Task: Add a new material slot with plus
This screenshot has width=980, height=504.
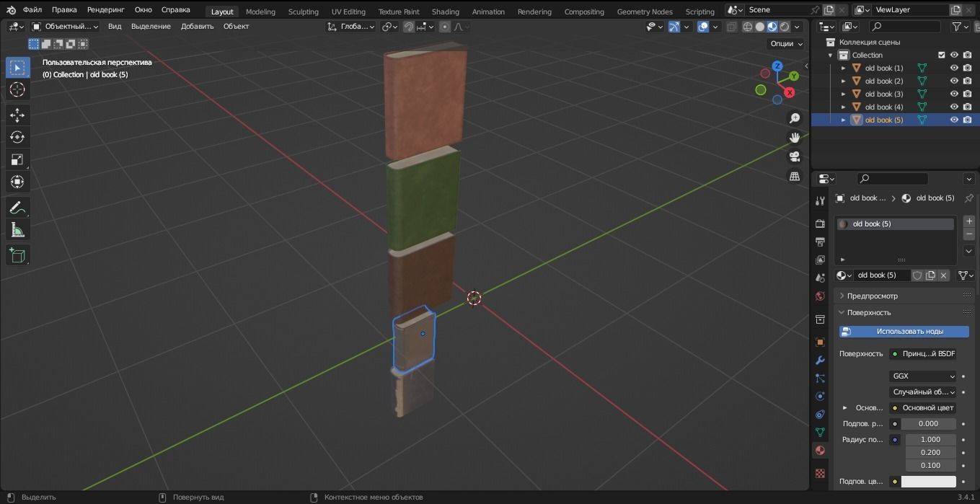Action: tap(969, 221)
